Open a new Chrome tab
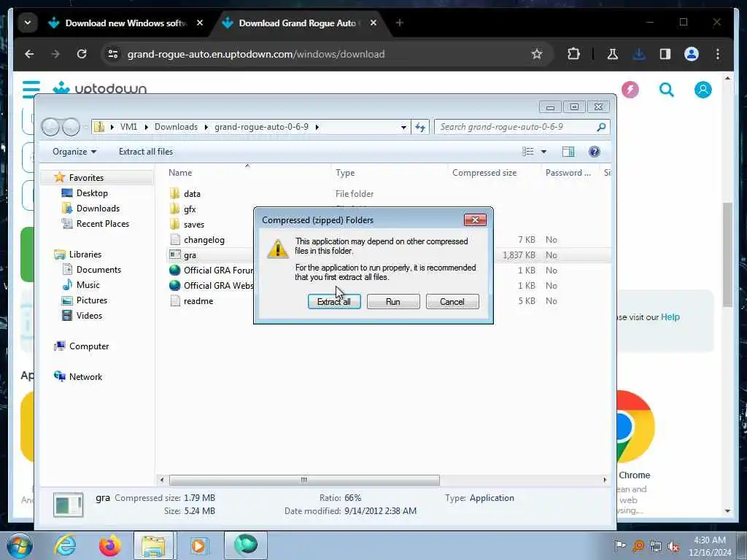747x560 pixels. pos(400,23)
